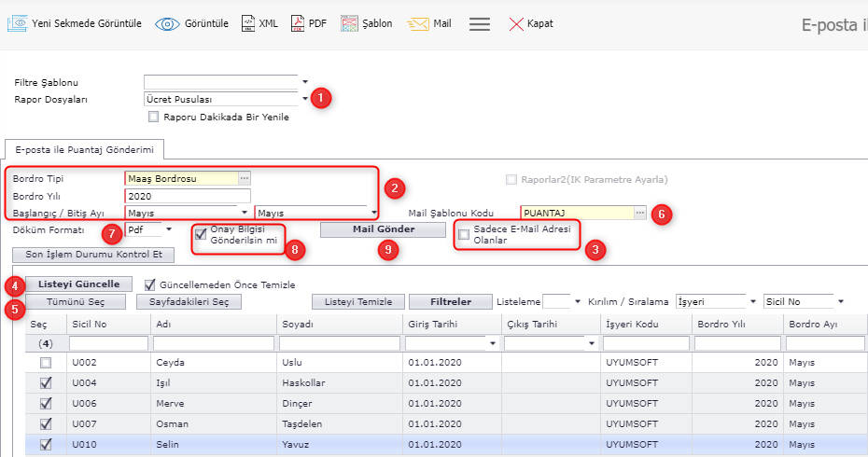Click the Kapat close icon

click(x=516, y=24)
